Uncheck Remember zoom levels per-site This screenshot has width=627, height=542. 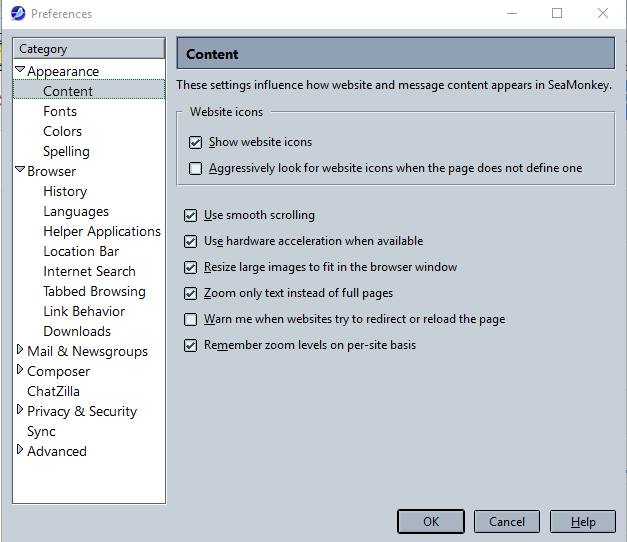tap(191, 345)
